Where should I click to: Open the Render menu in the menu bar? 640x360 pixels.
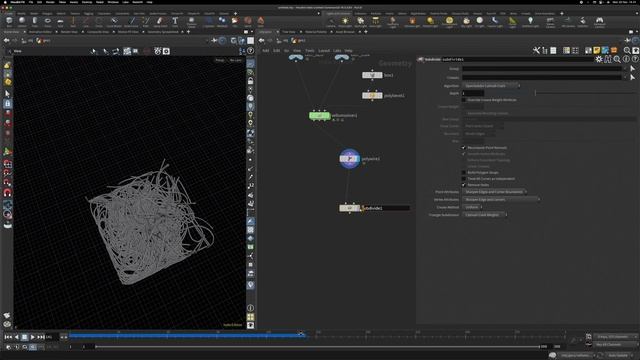point(50,2)
